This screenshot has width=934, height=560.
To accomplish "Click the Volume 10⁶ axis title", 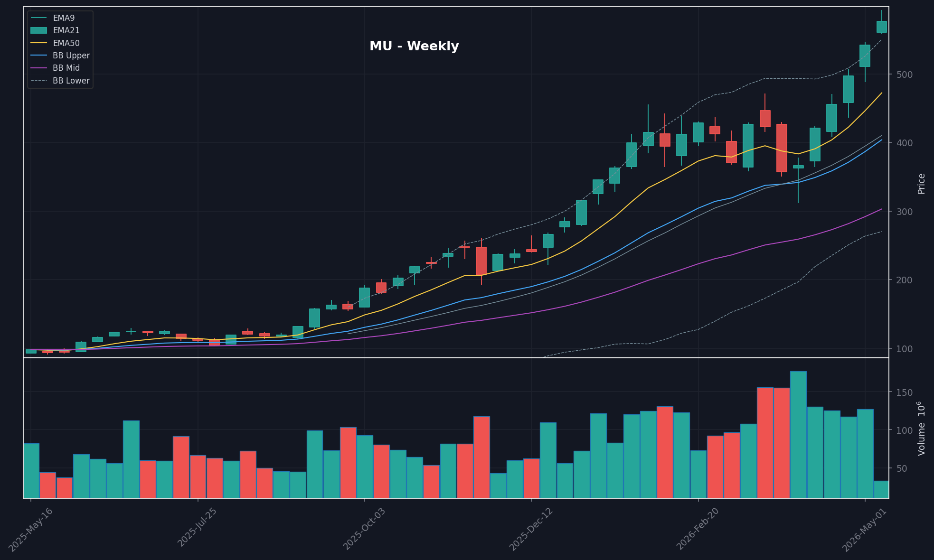I will pos(921,429).
